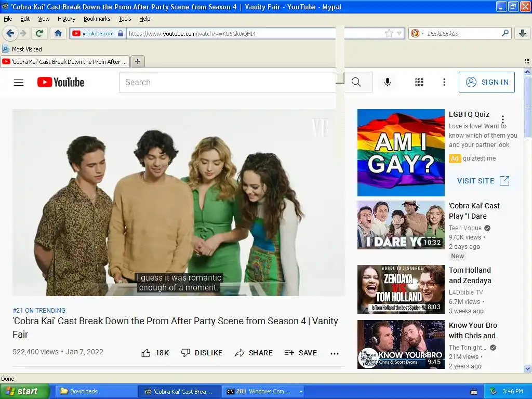Go back using the browser back arrow
The height and width of the screenshot is (399, 532).
[10, 33]
